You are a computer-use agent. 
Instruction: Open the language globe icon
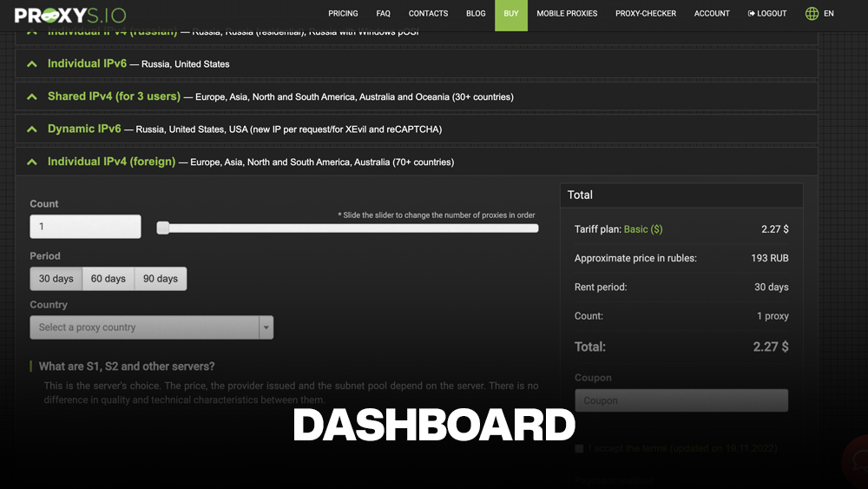812,13
